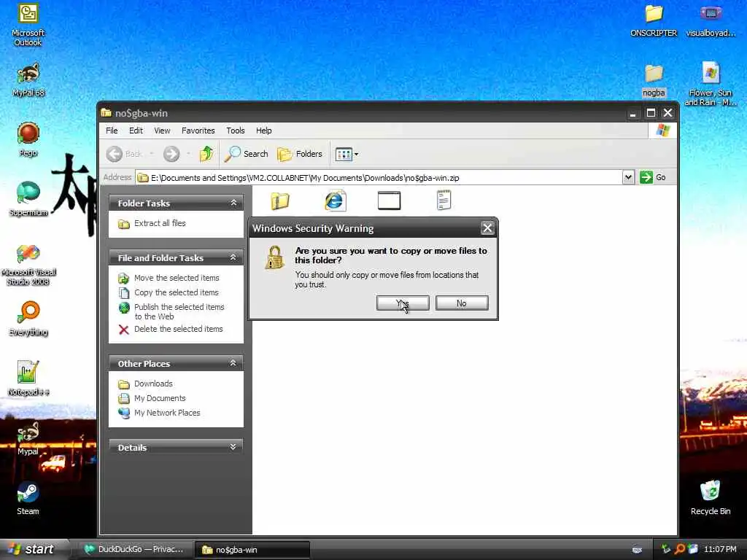Confirm Yes in Security Warning dialog
Viewport: 747px width, 560px height.
[403, 303]
